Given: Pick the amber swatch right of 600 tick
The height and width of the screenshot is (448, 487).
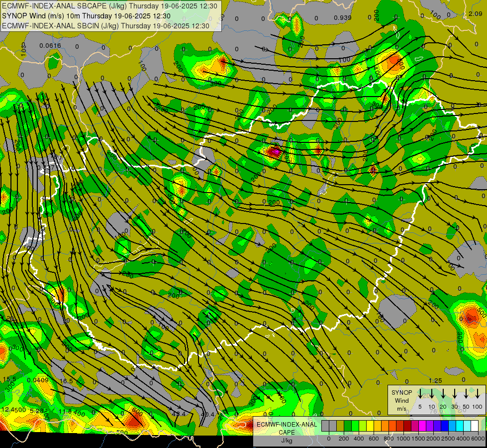Looking at the screenshot, I should pyautogui.click(x=378, y=426).
